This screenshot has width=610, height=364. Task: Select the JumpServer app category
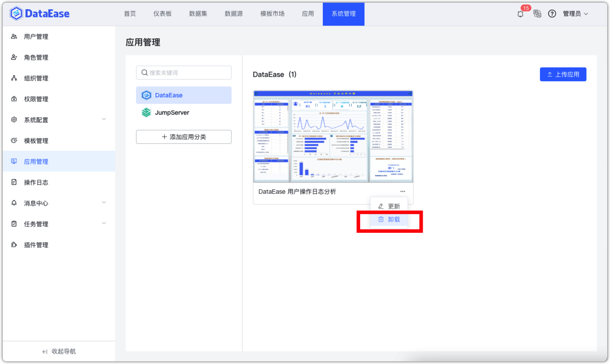pyautogui.click(x=184, y=113)
